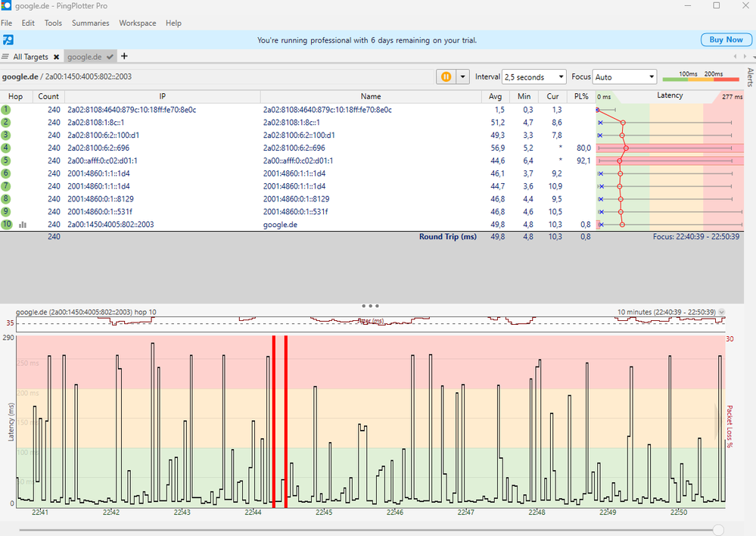Click the PingPlotter logo icon in banner
The height and width of the screenshot is (536, 756).
click(x=8, y=40)
